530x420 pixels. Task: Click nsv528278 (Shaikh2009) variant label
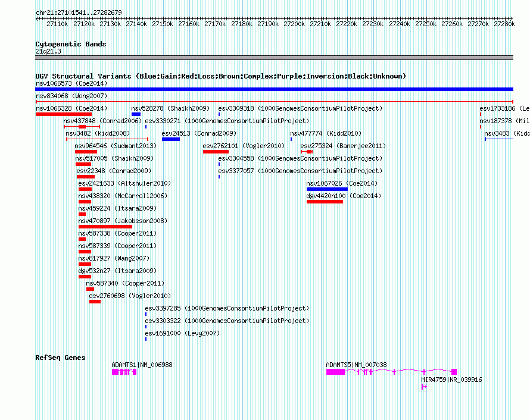[170, 108]
